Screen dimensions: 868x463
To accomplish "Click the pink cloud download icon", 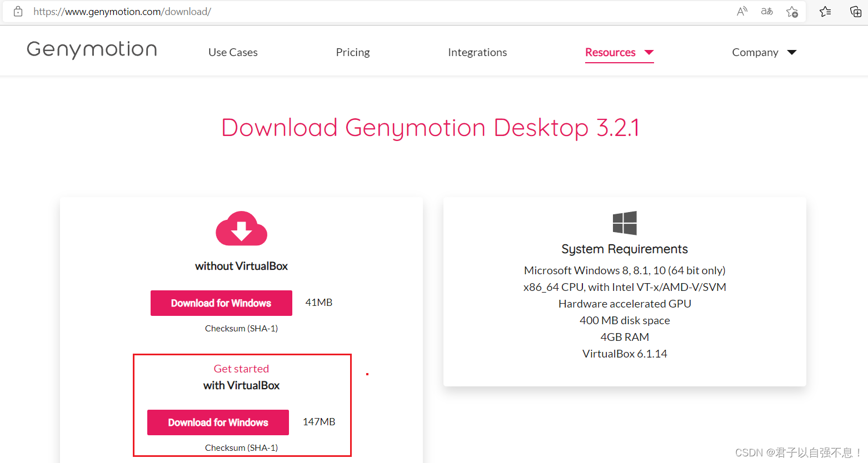I will tap(241, 228).
